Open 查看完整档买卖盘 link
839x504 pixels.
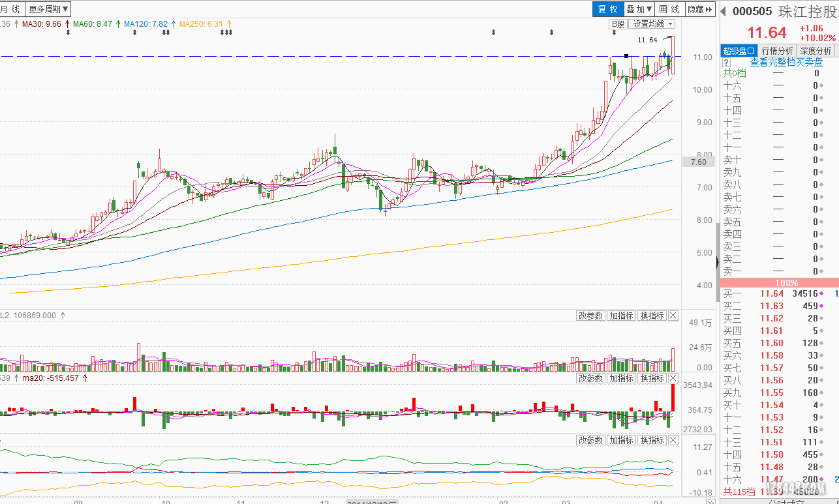pos(786,63)
